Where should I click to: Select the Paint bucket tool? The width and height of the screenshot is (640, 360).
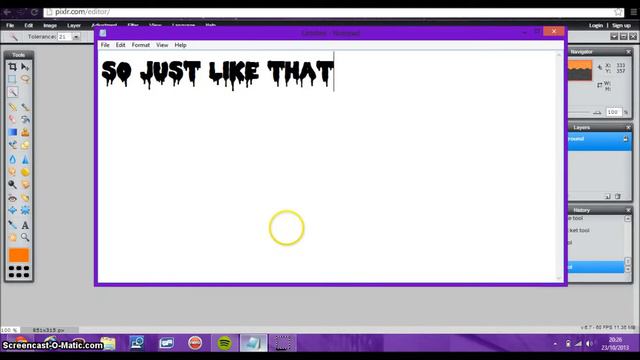coord(25,119)
